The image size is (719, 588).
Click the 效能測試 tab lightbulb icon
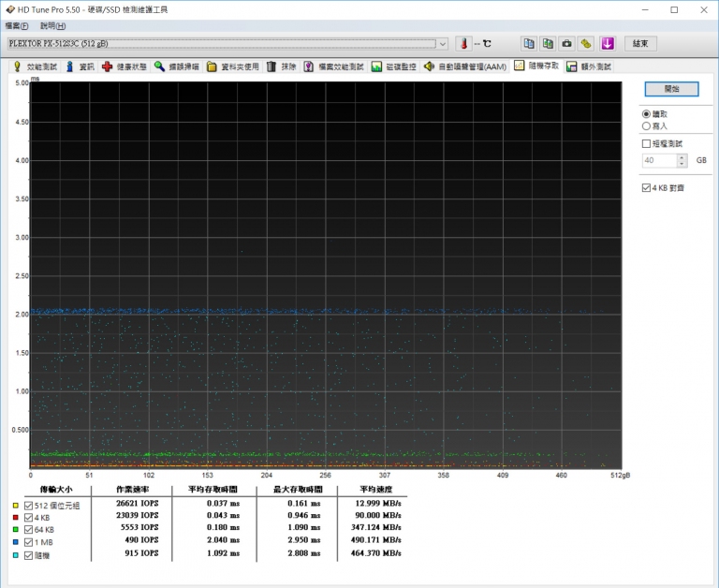tap(18, 66)
